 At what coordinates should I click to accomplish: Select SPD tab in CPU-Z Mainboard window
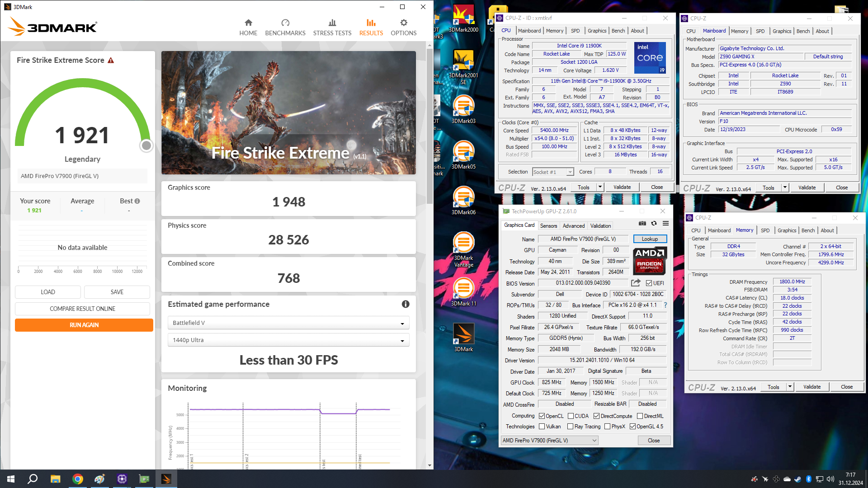click(760, 31)
